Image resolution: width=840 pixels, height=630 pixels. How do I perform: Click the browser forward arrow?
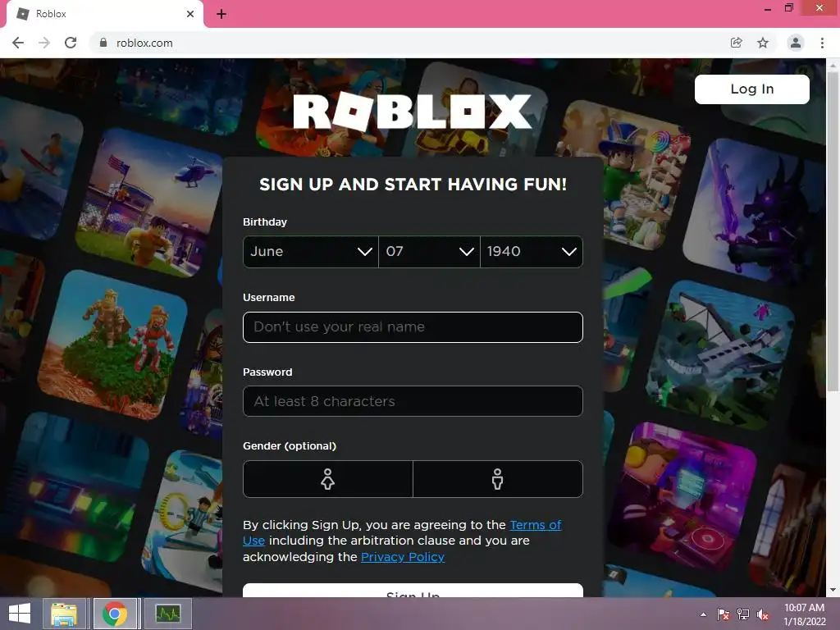(x=44, y=43)
